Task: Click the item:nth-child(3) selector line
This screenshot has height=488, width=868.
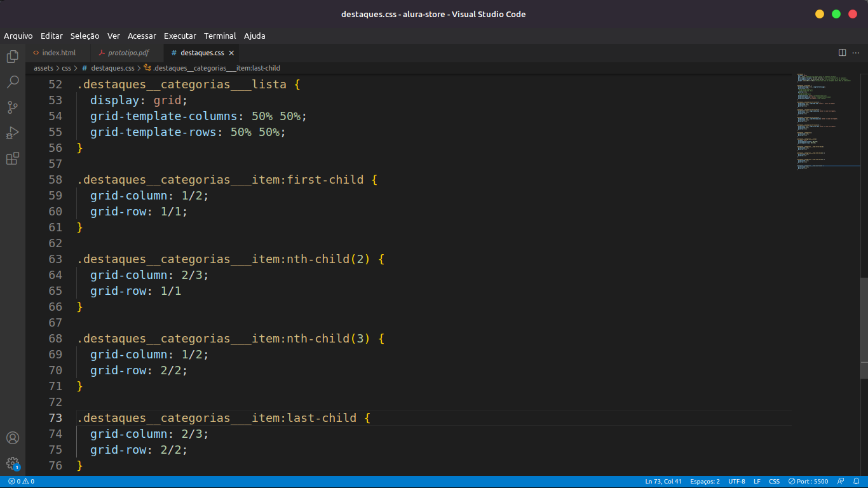Action: click(x=231, y=339)
